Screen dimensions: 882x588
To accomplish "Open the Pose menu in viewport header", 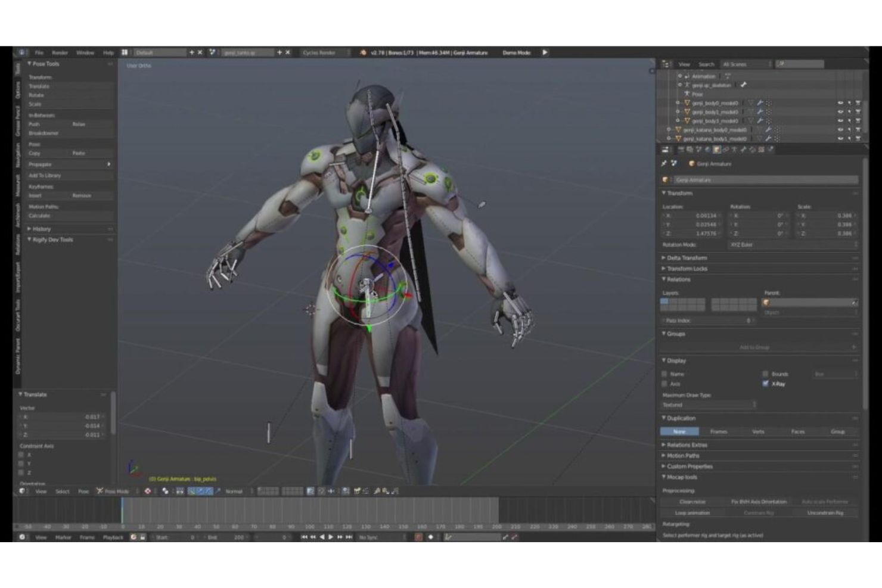I will click(83, 491).
